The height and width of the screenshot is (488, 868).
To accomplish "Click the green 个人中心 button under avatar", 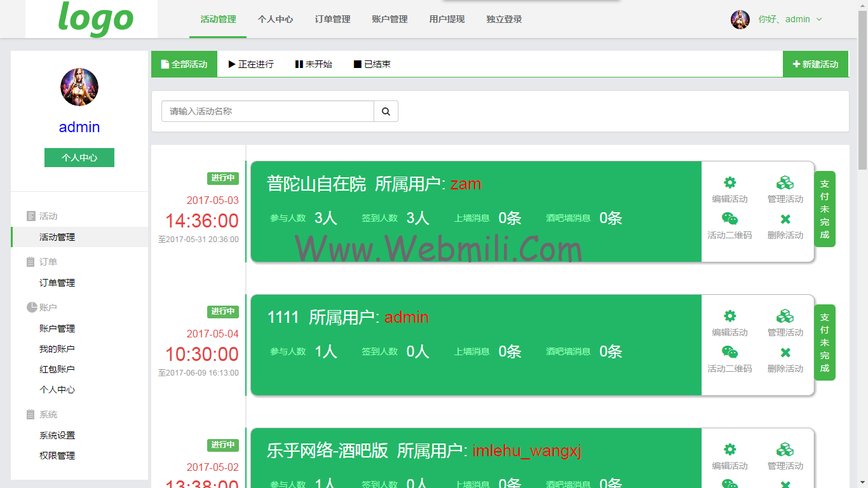I will pos(79,158).
